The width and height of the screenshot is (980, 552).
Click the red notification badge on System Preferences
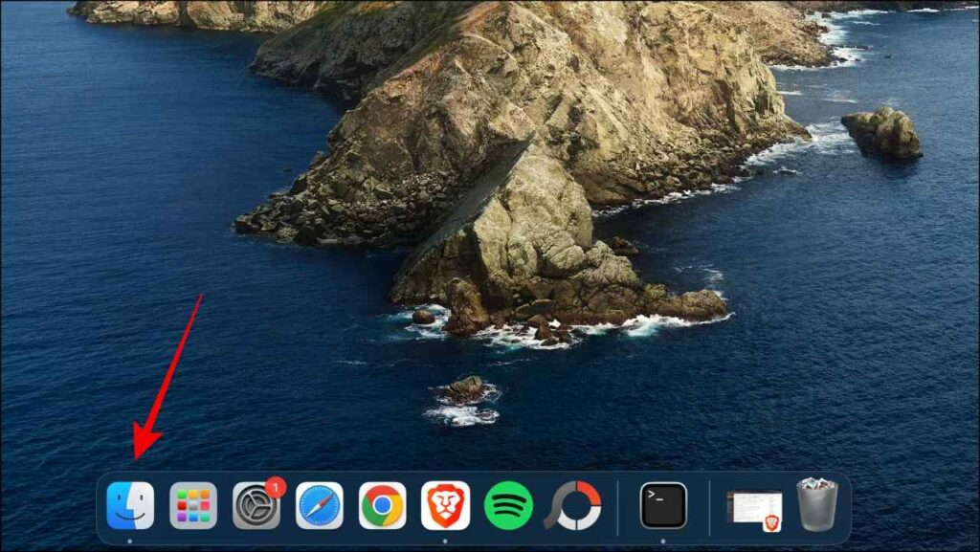[276, 487]
